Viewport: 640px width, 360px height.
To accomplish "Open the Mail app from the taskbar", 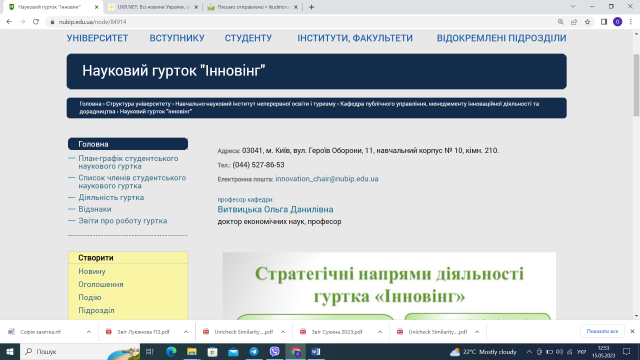I will coord(233,352).
